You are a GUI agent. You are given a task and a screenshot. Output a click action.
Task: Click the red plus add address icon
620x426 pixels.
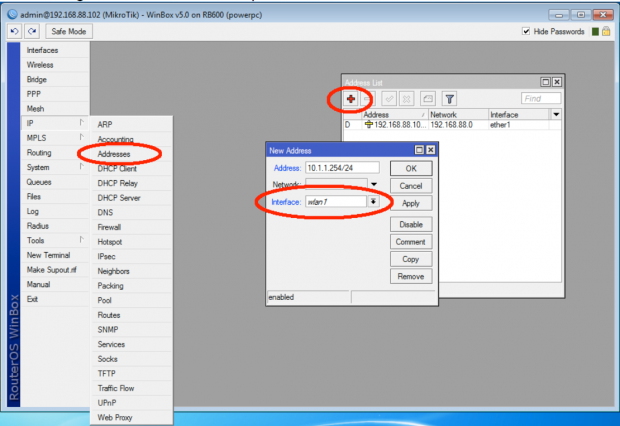coord(351,99)
